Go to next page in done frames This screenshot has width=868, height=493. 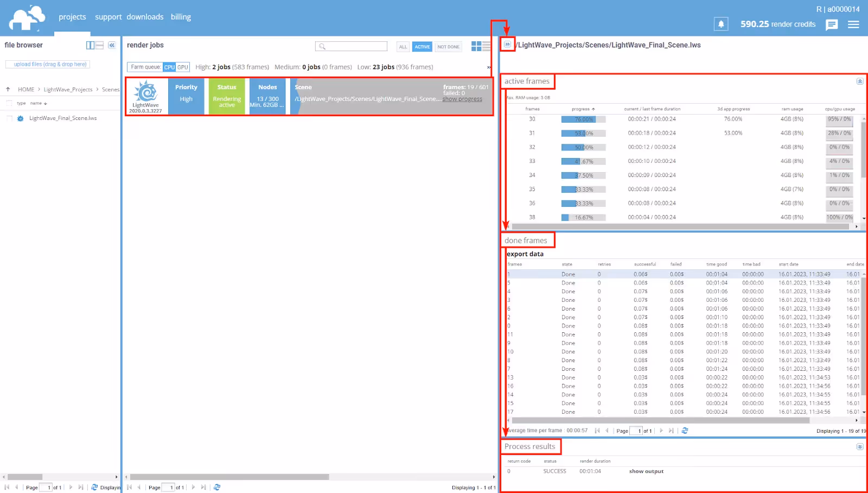click(x=661, y=431)
